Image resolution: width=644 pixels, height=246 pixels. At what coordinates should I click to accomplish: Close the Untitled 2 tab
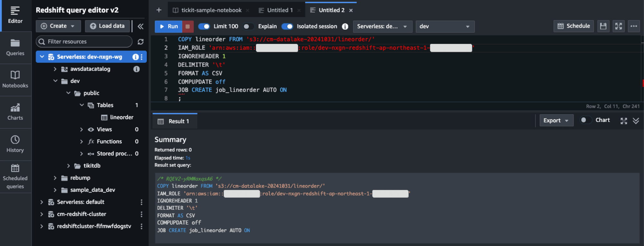[x=351, y=10]
